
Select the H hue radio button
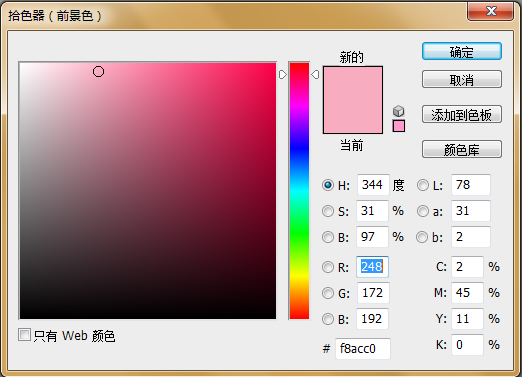pos(328,185)
